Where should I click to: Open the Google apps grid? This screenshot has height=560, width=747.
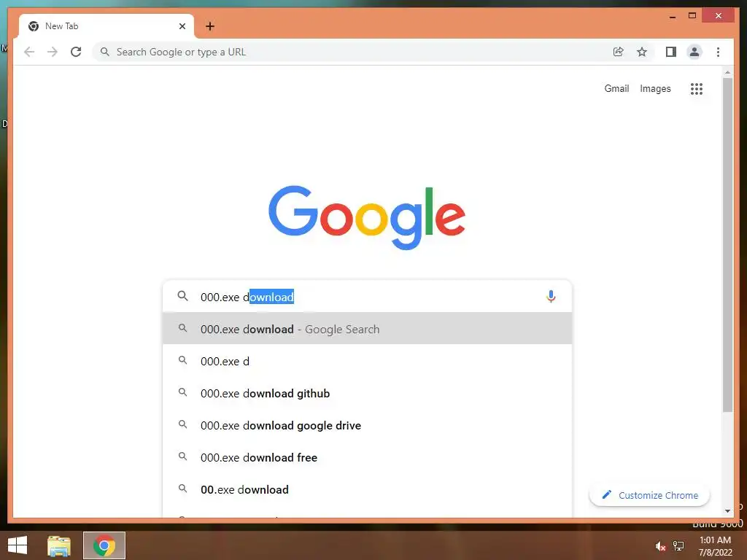tap(697, 88)
